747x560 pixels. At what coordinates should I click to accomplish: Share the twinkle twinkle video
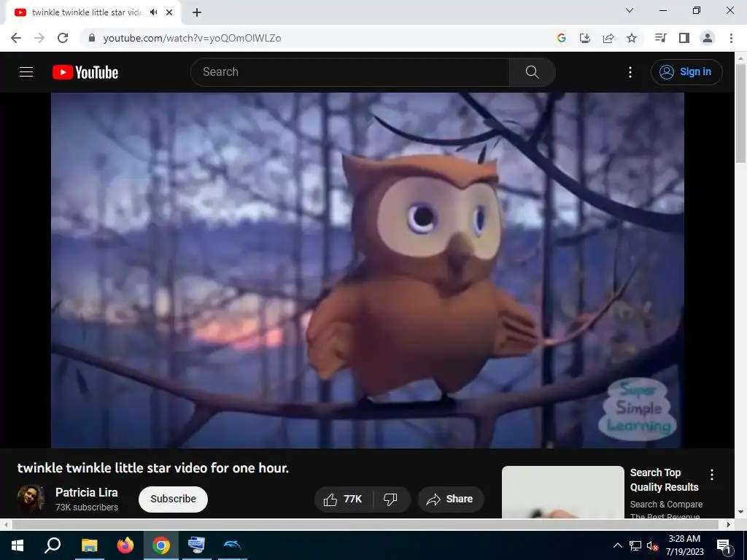click(450, 499)
